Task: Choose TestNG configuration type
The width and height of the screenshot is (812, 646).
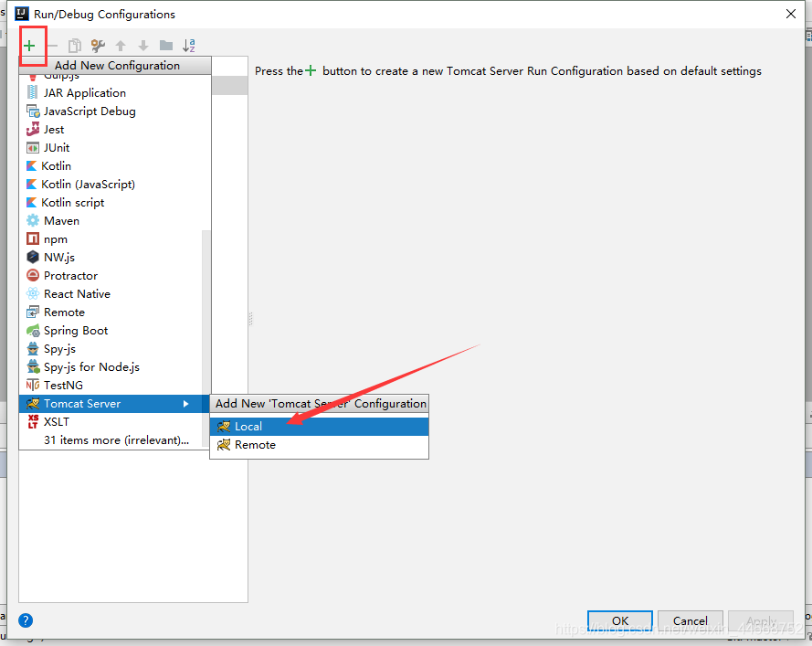Action: [x=111, y=386]
